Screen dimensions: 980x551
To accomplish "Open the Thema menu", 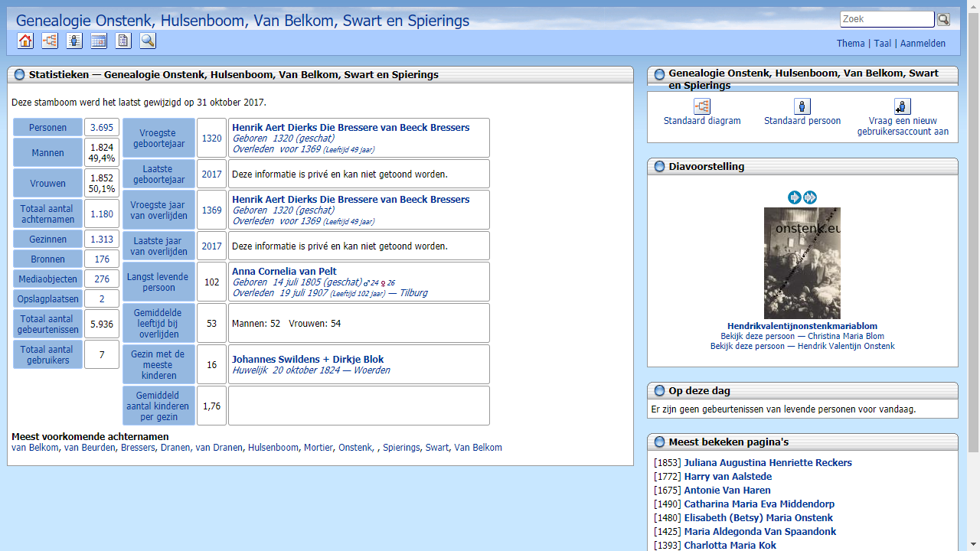I will [851, 44].
